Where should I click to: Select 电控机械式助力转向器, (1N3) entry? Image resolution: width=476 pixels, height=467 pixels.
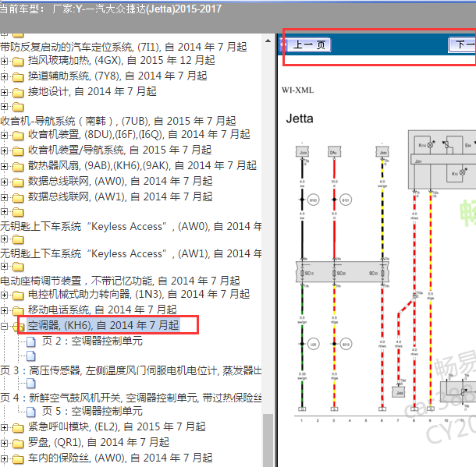(139, 294)
